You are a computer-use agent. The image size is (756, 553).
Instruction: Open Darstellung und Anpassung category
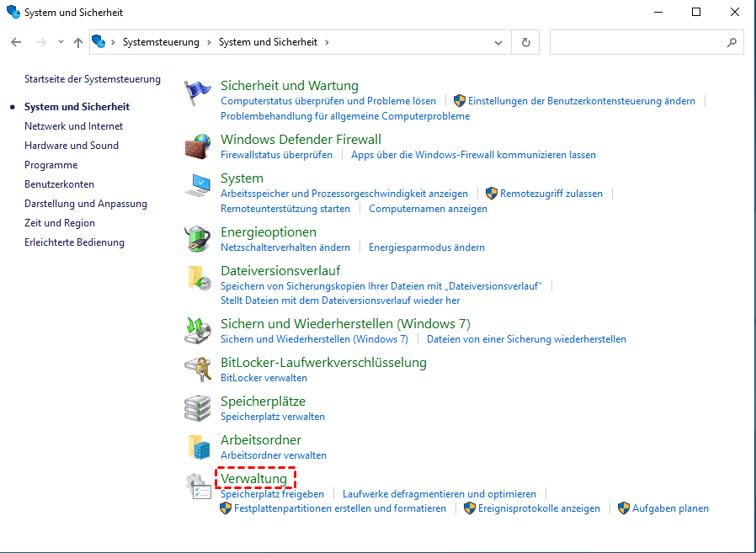coord(86,204)
